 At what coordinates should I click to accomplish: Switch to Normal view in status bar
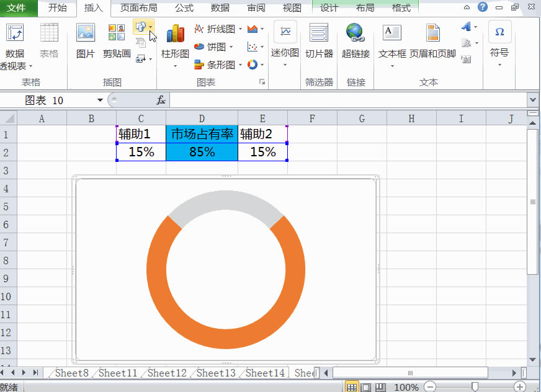(x=352, y=387)
